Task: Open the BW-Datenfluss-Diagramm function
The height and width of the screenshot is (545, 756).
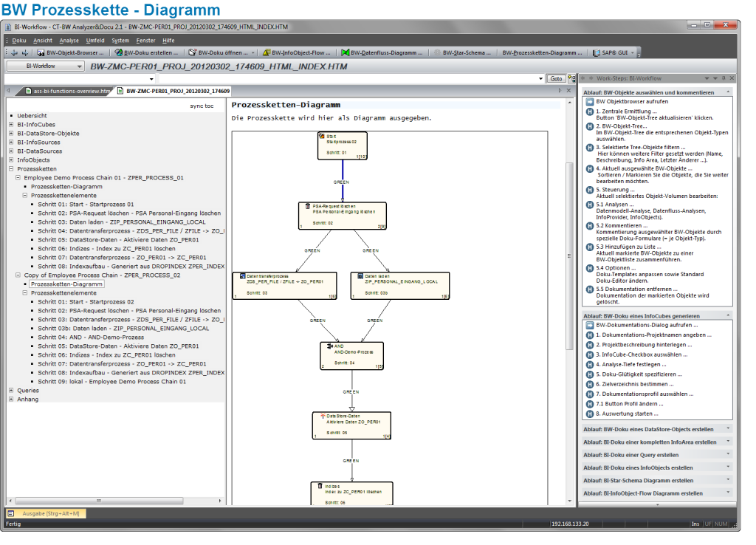Action: (x=381, y=52)
